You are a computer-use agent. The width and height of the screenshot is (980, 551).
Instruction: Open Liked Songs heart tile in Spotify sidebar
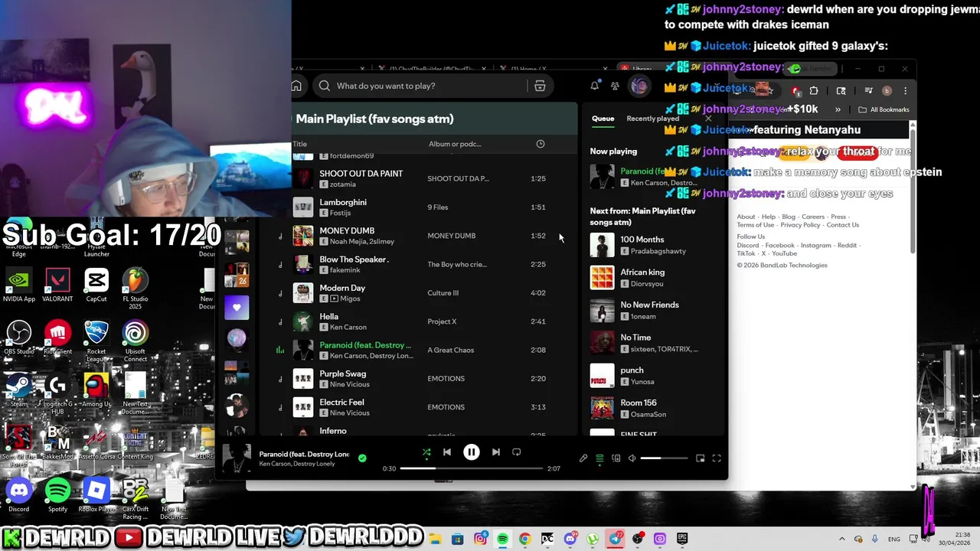pyautogui.click(x=237, y=308)
